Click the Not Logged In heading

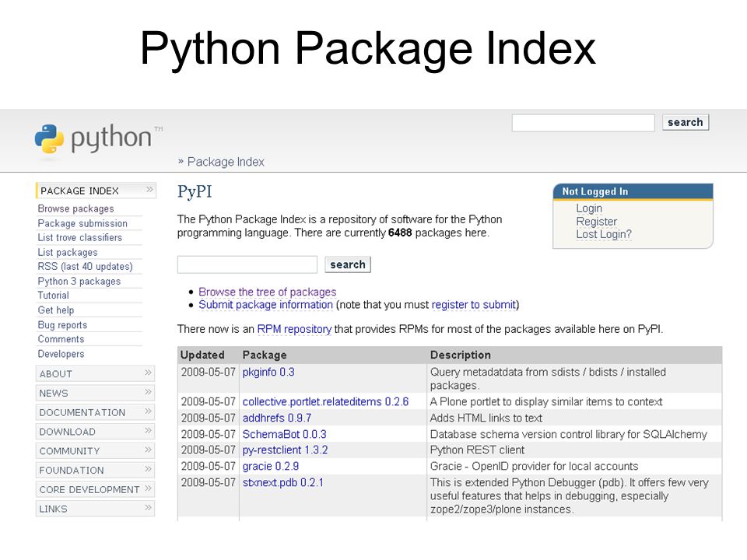(595, 191)
